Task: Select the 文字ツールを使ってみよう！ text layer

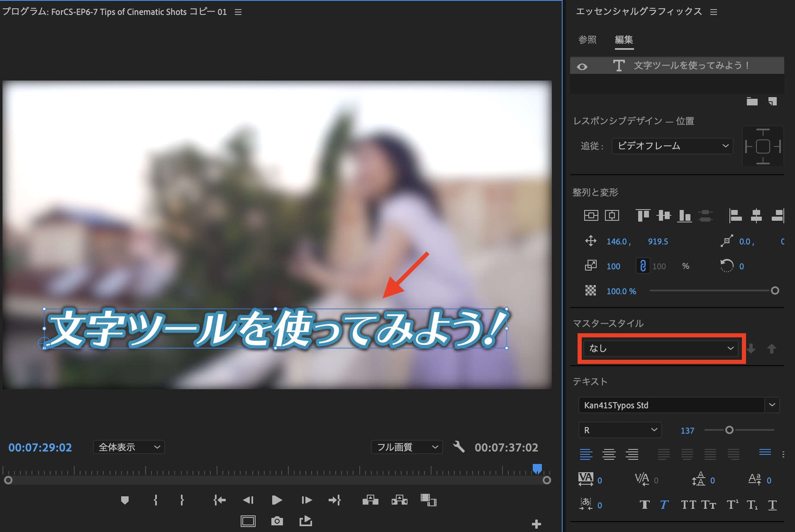Action: (x=691, y=66)
